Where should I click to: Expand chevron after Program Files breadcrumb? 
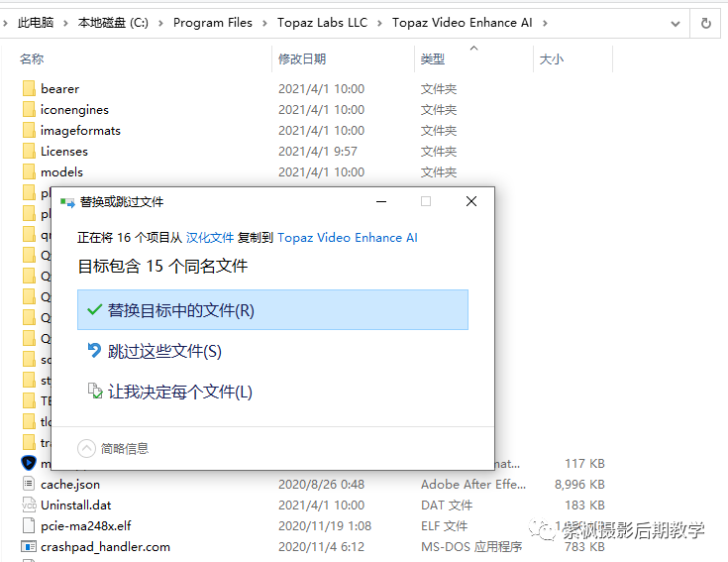pos(264,23)
